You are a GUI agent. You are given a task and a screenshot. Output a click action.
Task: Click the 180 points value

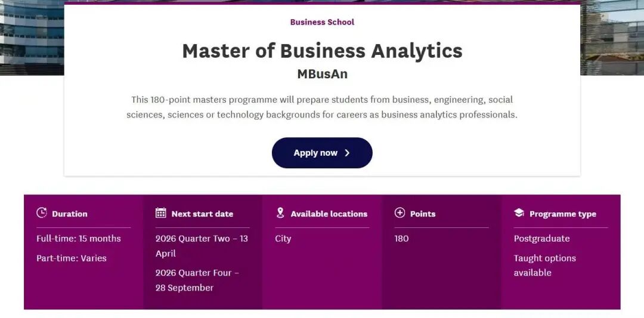[x=402, y=239]
